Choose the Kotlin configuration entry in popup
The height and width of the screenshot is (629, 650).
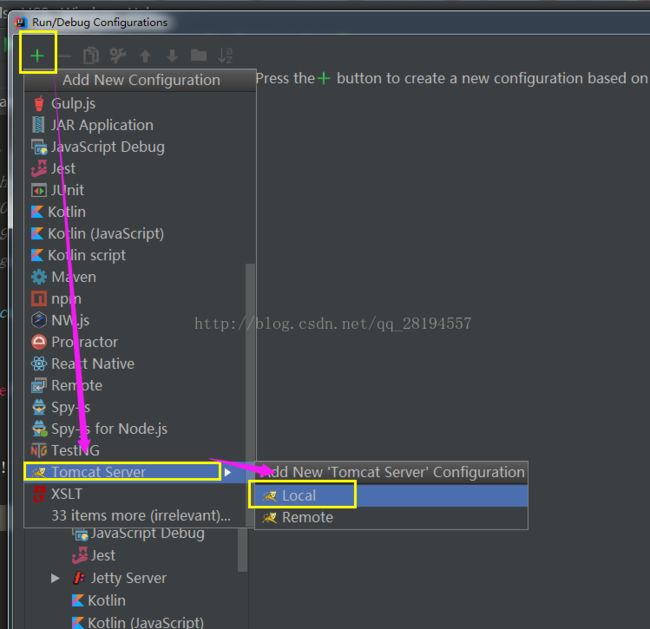click(x=140, y=212)
